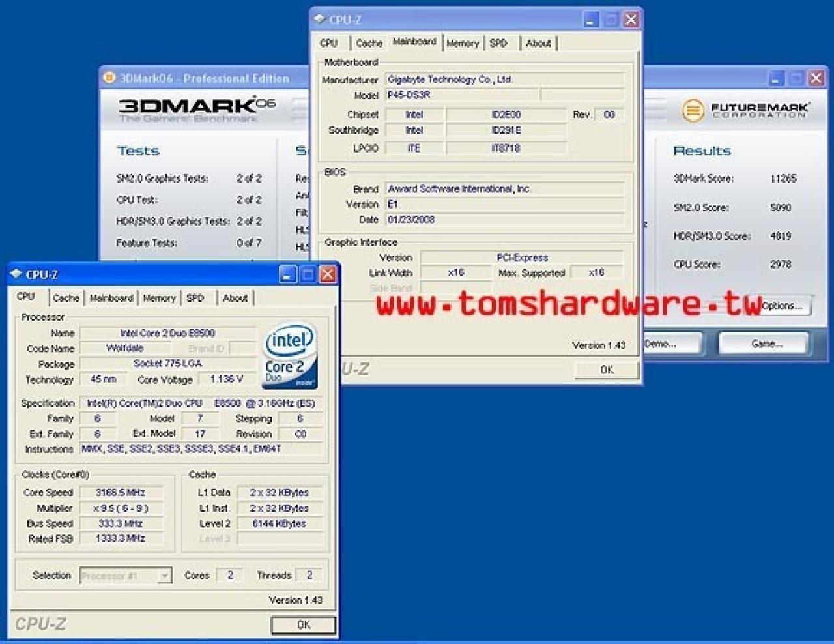
Task: Open Mainboard tab in front CPU-Z
Action: [x=111, y=298]
